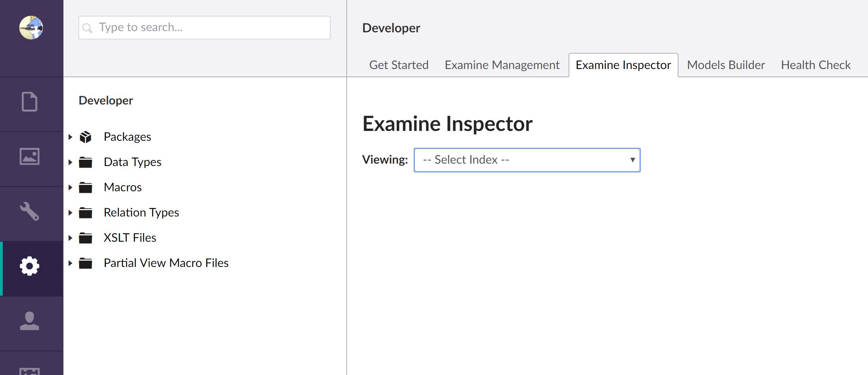
Task: Select the Relation Types tree item
Action: coord(141,213)
